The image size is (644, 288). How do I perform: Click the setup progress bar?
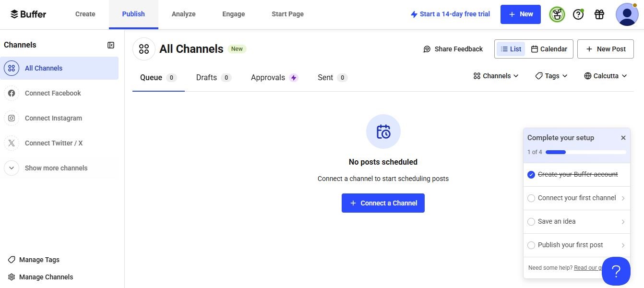585,152
